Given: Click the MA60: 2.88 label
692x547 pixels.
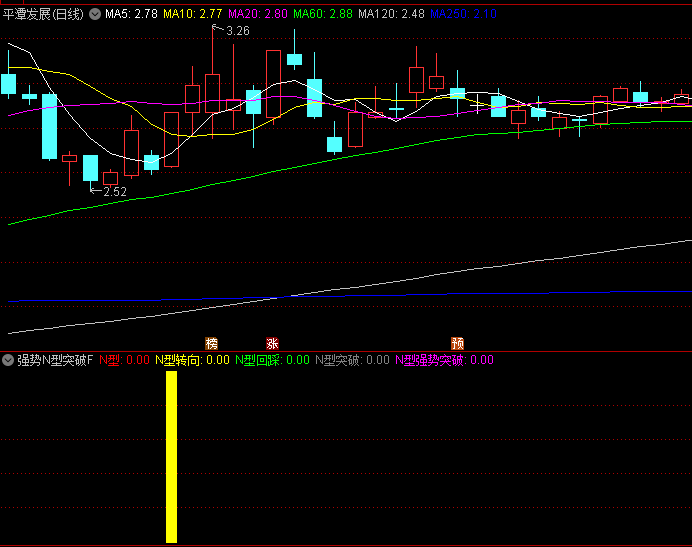Looking at the screenshot, I should coord(323,14).
